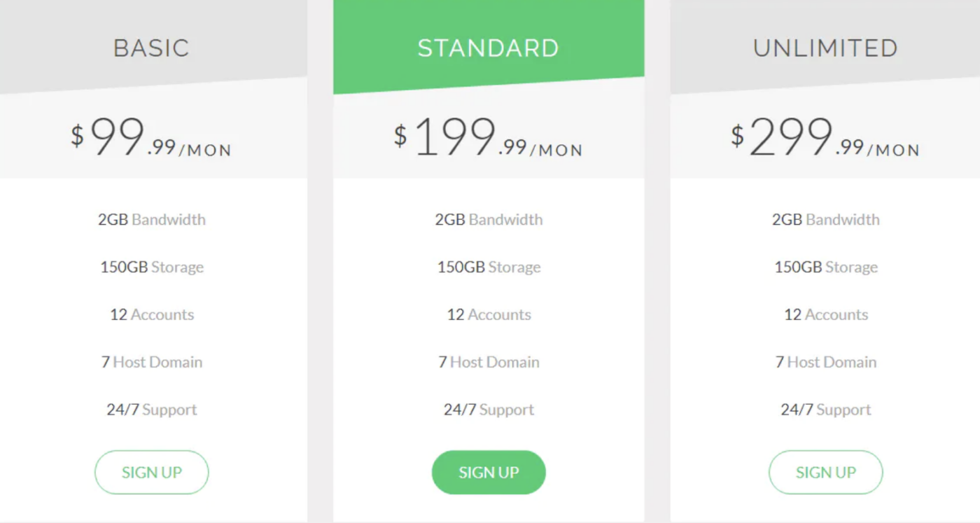Click the Standard plan Sign Up button
The height and width of the screenshot is (523, 980).
click(489, 472)
